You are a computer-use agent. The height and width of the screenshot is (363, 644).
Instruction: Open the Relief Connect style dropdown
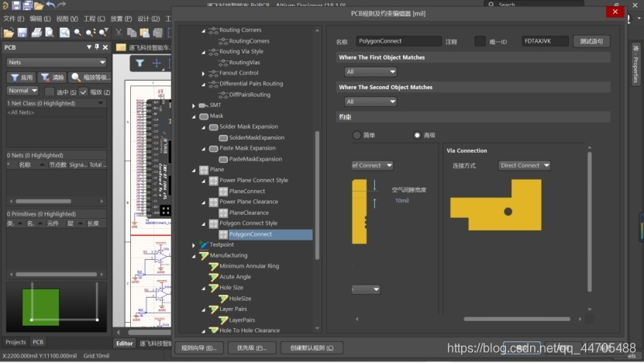[372, 165]
